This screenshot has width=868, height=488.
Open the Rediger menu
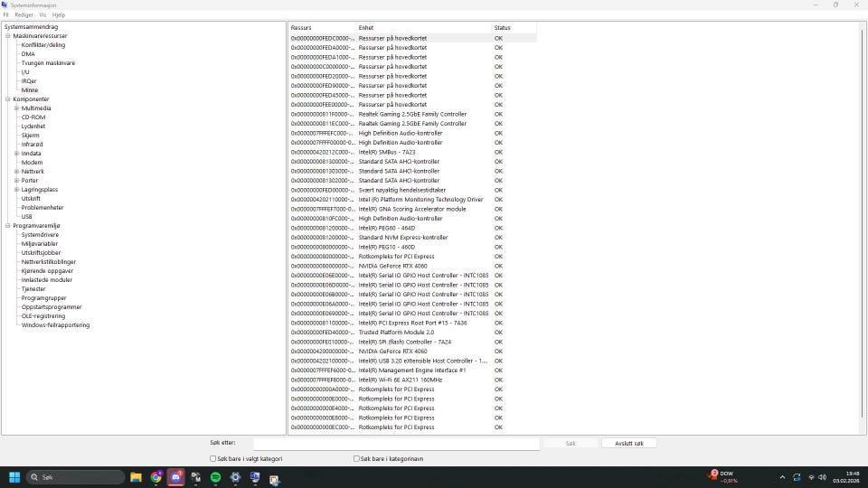click(x=24, y=15)
